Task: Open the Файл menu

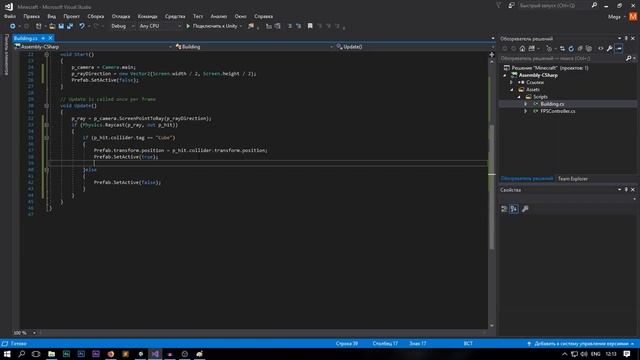Action: click(x=10, y=16)
